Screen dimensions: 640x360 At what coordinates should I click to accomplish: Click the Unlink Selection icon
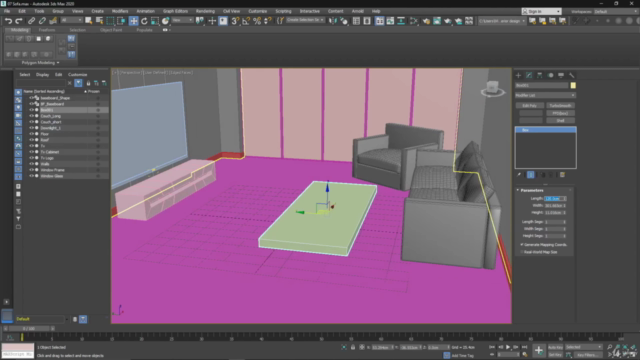coord(42,21)
